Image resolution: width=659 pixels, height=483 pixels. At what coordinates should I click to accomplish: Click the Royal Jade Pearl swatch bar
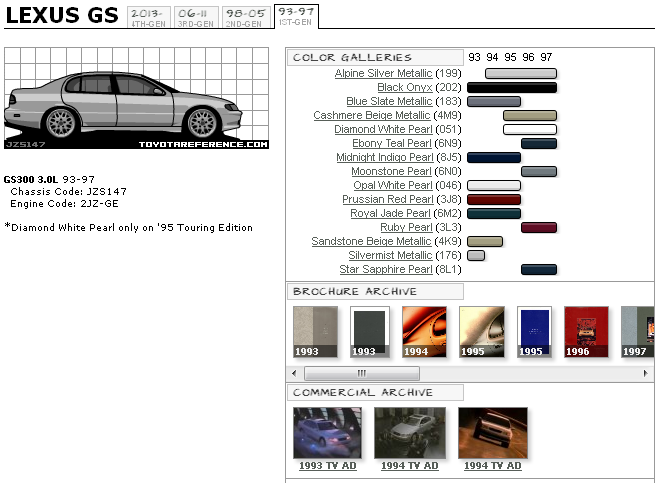pyautogui.click(x=494, y=213)
